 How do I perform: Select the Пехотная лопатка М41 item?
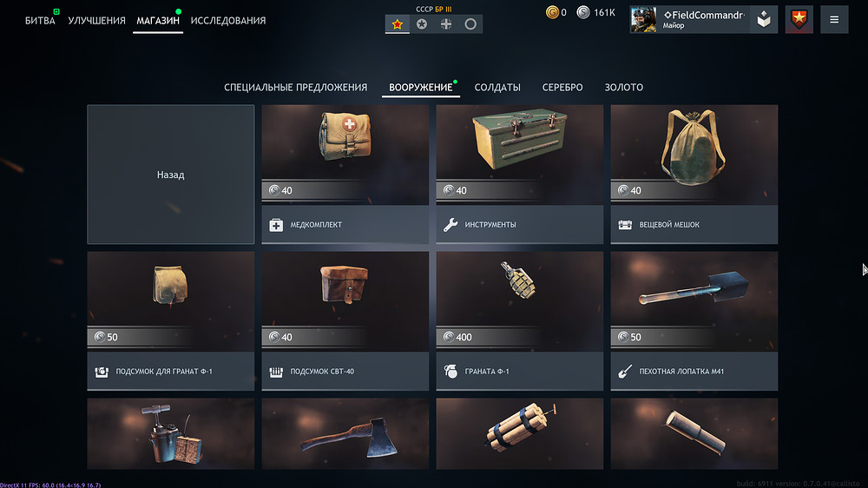coord(694,321)
